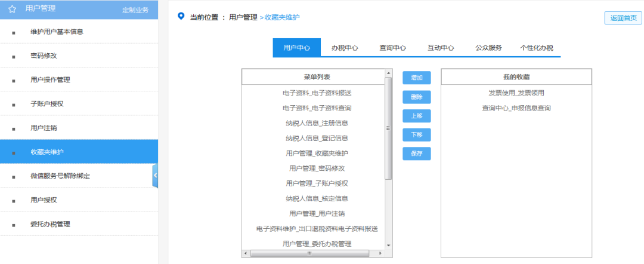This screenshot has width=644, height=264.
Task: Click right arrow of horizontal scrollbar
Action: point(380,253)
